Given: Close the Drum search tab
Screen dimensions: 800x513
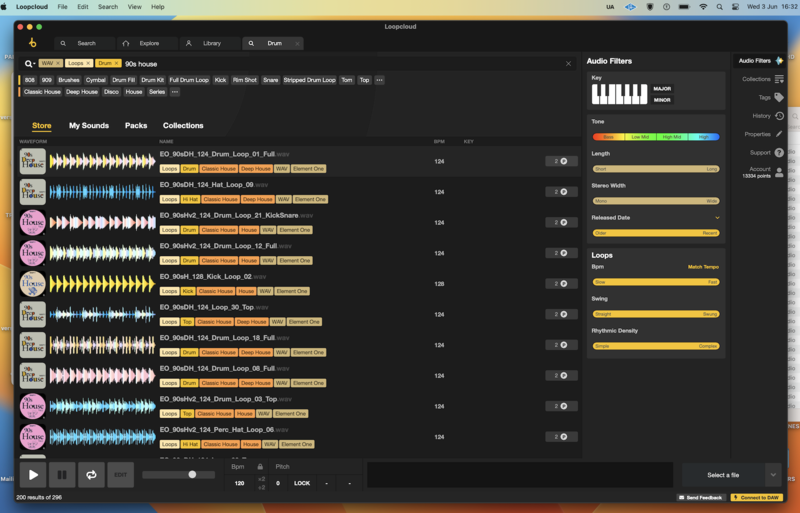Looking at the screenshot, I should click(x=297, y=43).
